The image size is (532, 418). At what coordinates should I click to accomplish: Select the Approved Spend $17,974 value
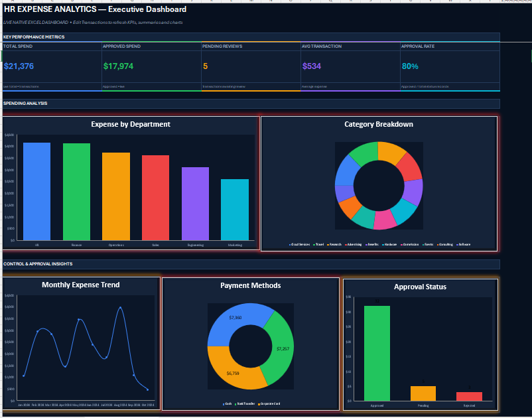pos(118,66)
